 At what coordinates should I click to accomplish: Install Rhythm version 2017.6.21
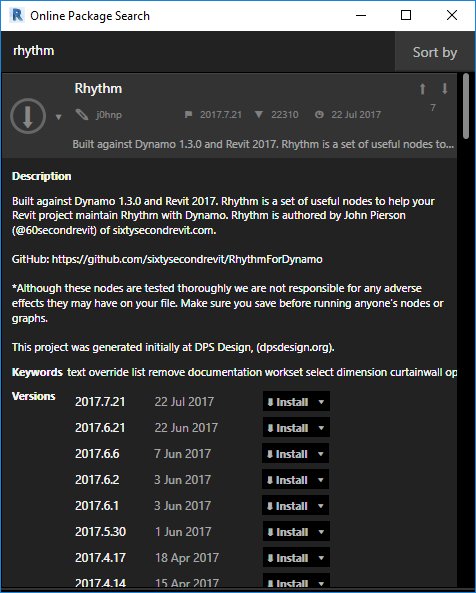tap(288, 427)
